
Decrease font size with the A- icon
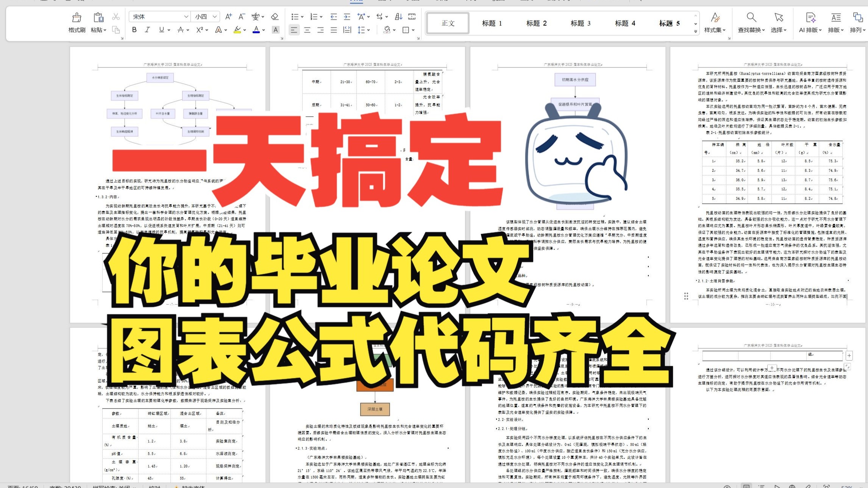[242, 17]
